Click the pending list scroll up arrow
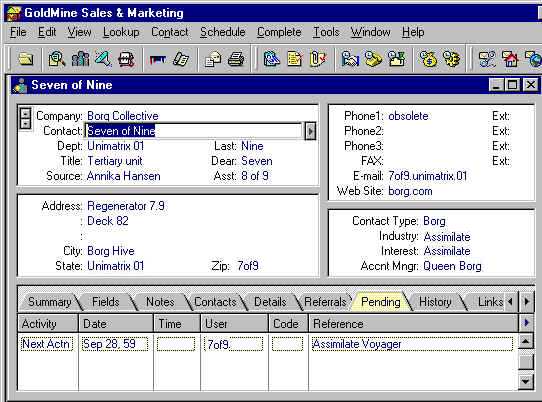The image size is (542, 402). click(x=525, y=342)
